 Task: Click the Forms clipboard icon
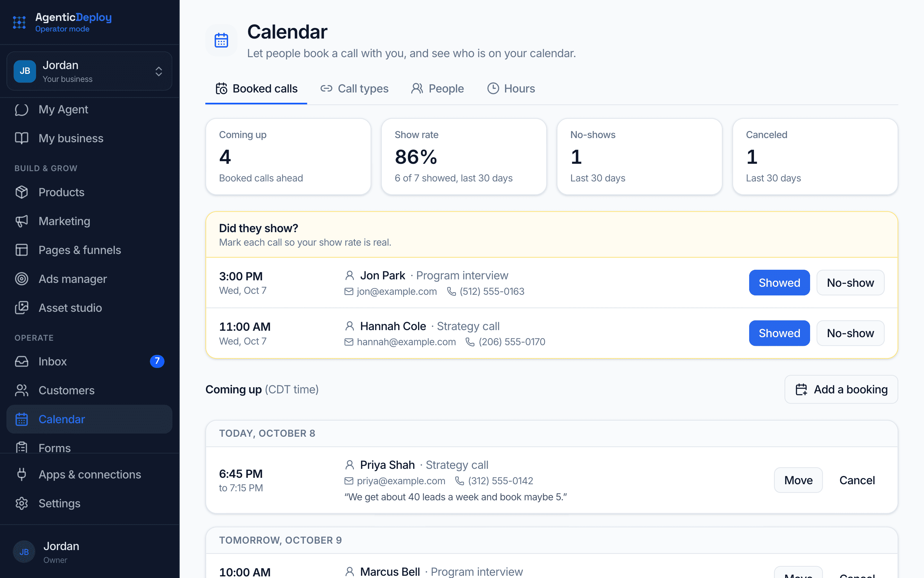click(x=22, y=447)
